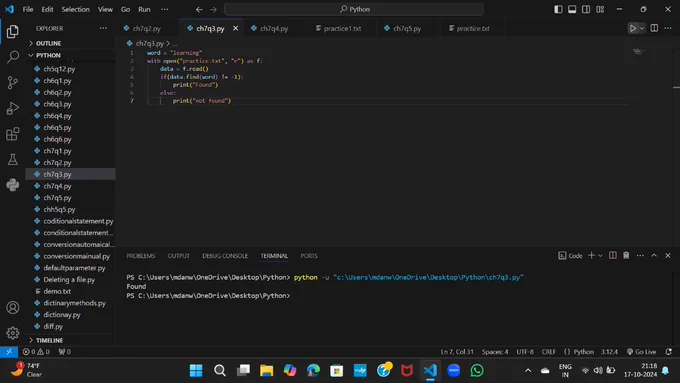Close the ch7q3.py tab
Viewport: 680px width, 383px height.
point(235,28)
